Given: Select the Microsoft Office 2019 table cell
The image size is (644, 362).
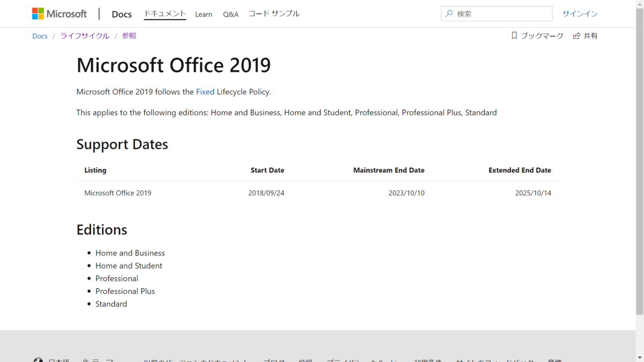Looking at the screenshot, I should [118, 193].
